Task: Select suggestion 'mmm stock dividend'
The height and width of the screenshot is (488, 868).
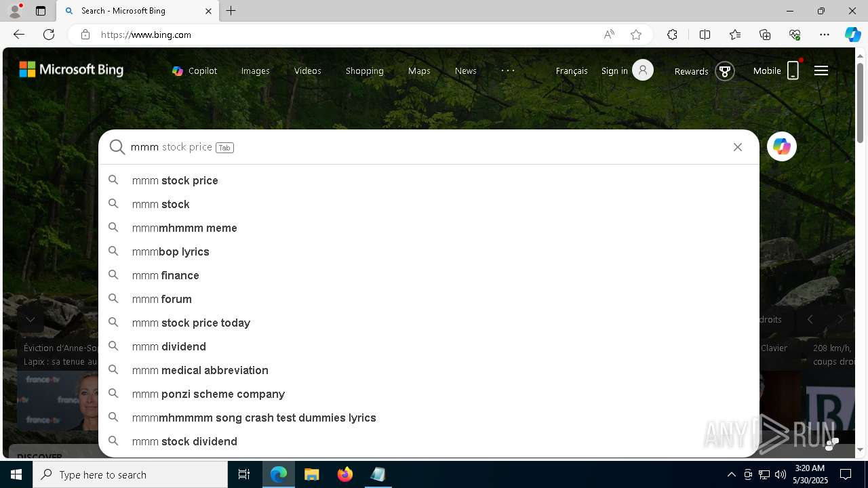Action: [x=429, y=441]
